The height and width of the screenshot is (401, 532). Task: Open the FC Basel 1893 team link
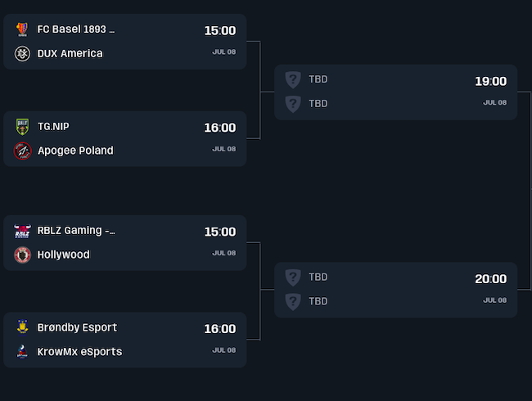click(x=76, y=29)
